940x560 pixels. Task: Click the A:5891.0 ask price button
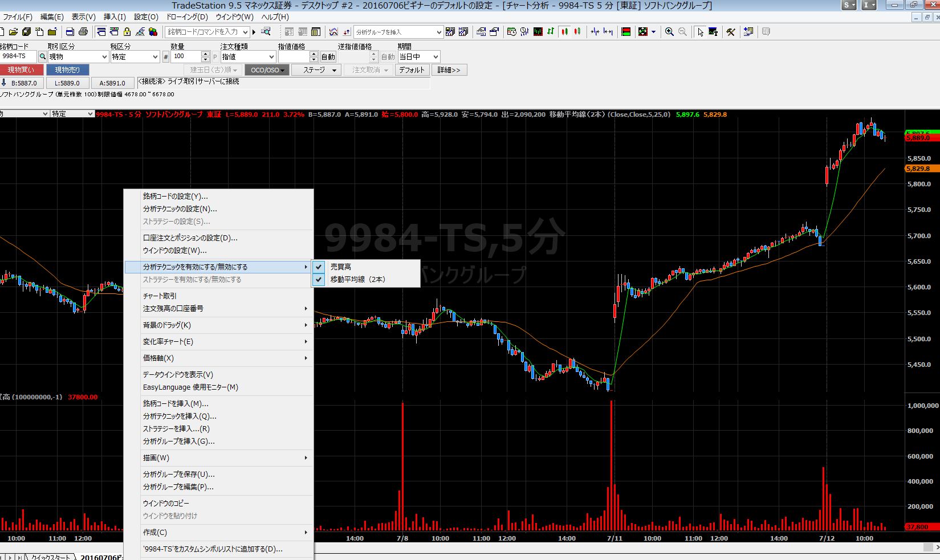click(112, 83)
